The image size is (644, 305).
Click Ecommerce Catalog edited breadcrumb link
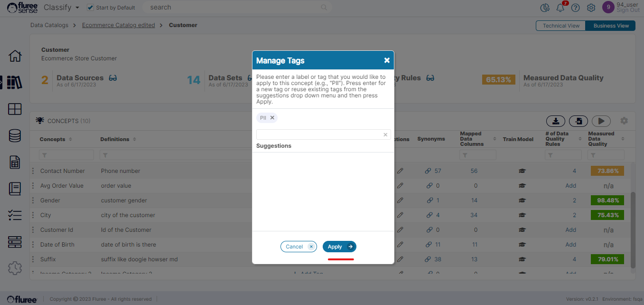coord(118,25)
